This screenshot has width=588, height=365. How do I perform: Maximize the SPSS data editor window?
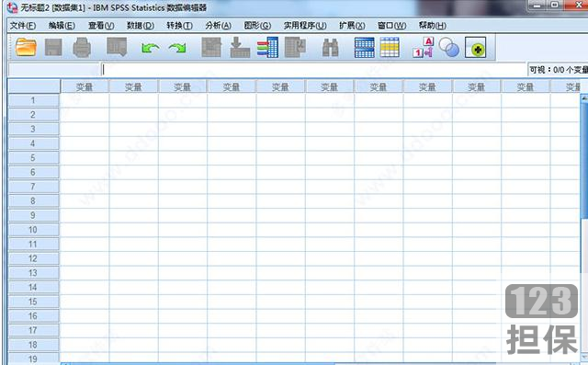tap(554, 6)
